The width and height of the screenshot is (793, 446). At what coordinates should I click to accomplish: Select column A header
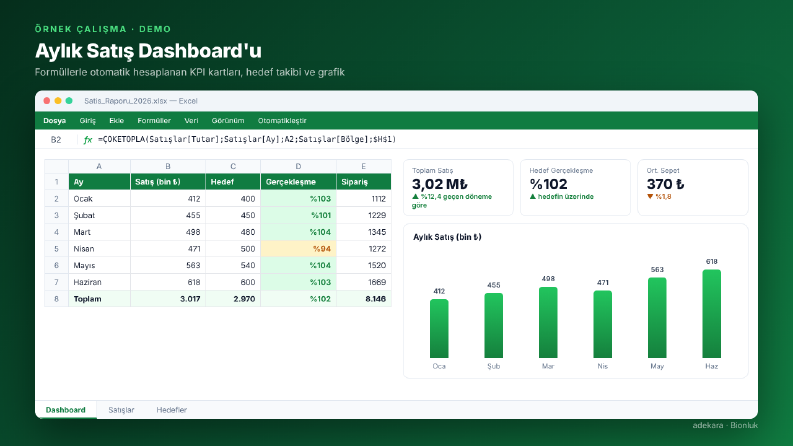(x=99, y=166)
